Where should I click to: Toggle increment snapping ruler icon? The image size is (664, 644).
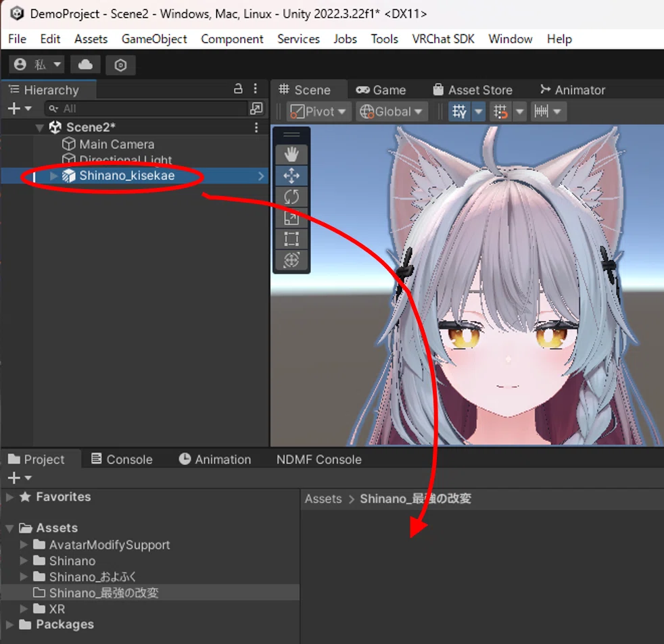pyautogui.click(x=541, y=112)
